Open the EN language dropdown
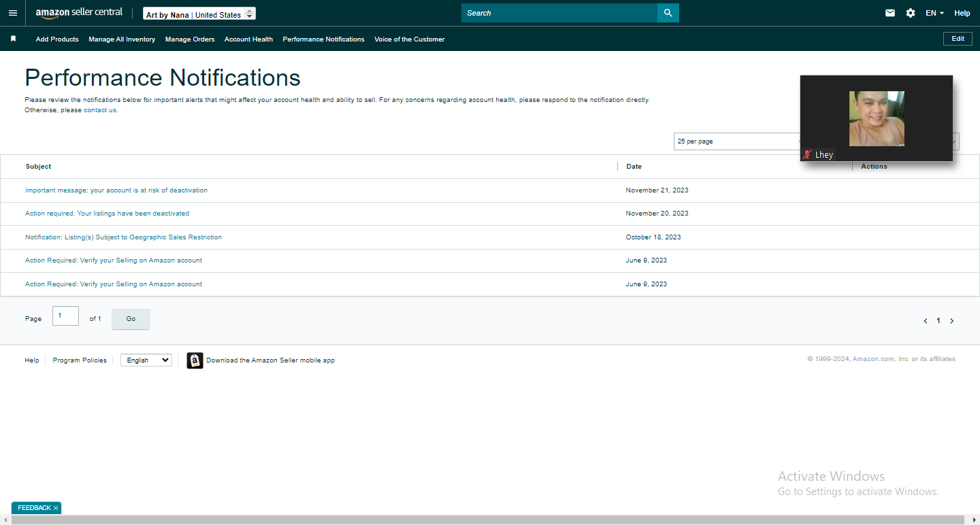This screenshot has height=525, width=980. [934, 13]
